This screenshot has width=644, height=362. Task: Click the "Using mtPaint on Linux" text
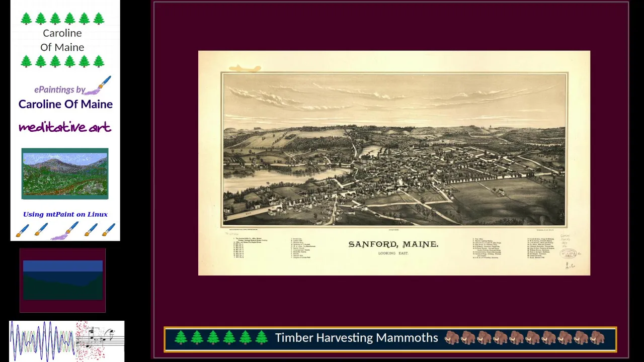(65, 214)
